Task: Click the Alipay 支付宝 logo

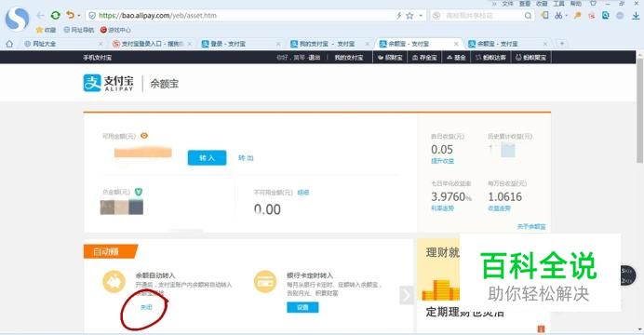Action: pos(109,83)
